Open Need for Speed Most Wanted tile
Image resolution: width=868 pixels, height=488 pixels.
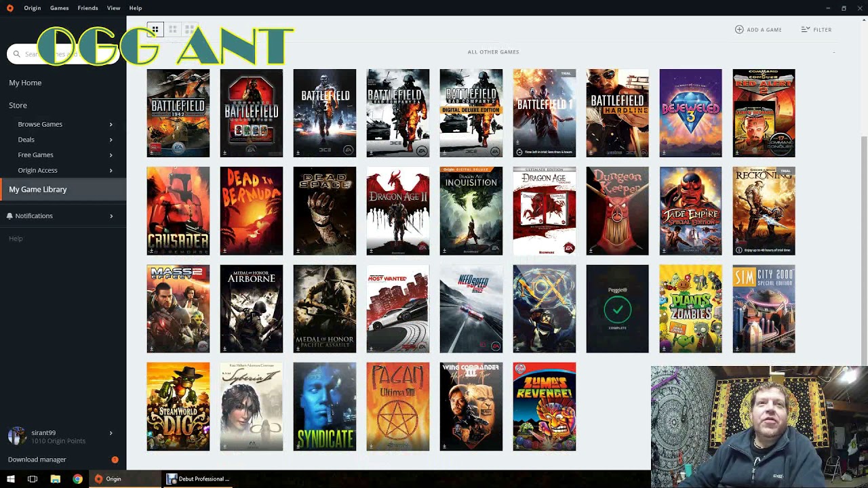coord(398,309)
